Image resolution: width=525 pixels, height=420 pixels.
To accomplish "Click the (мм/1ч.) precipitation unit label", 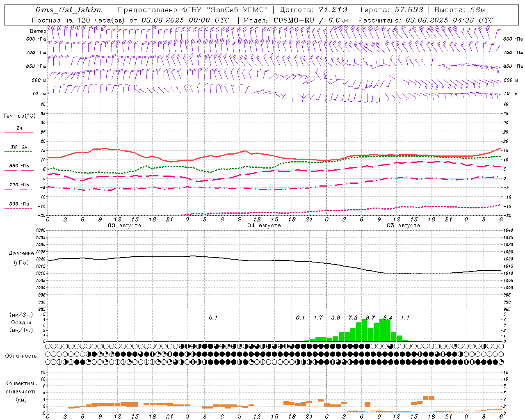I will click(21, 330).
